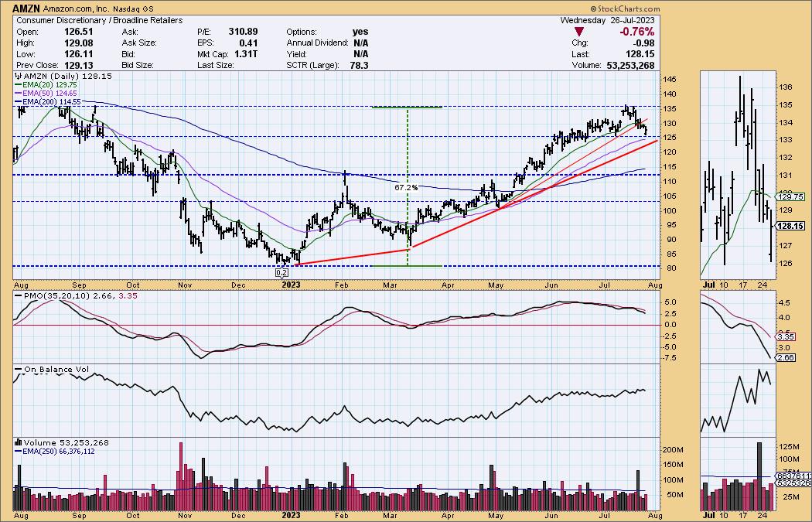Click the Bid Size label
Viewport: 812px width, 522px height.
coord(137,65)
